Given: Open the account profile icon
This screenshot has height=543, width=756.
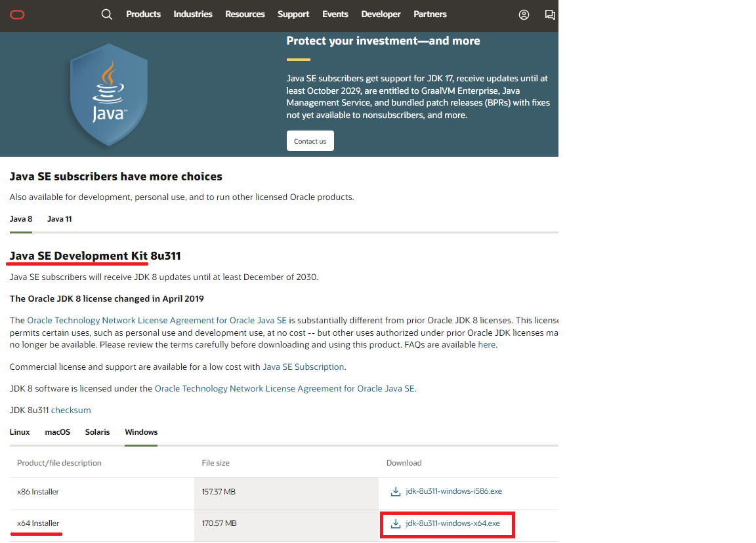Looking at the screenshot, I should [524, 15].
